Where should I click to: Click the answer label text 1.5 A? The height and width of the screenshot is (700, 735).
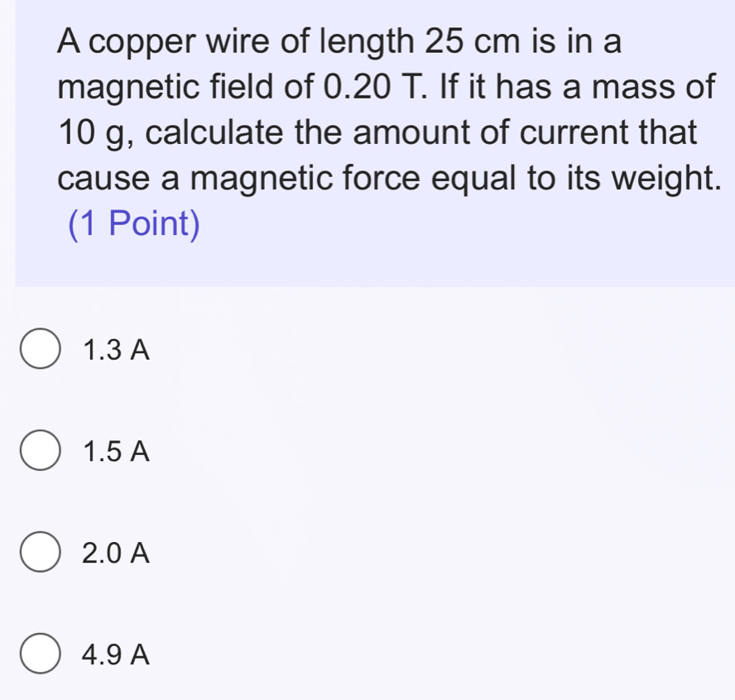114,451
